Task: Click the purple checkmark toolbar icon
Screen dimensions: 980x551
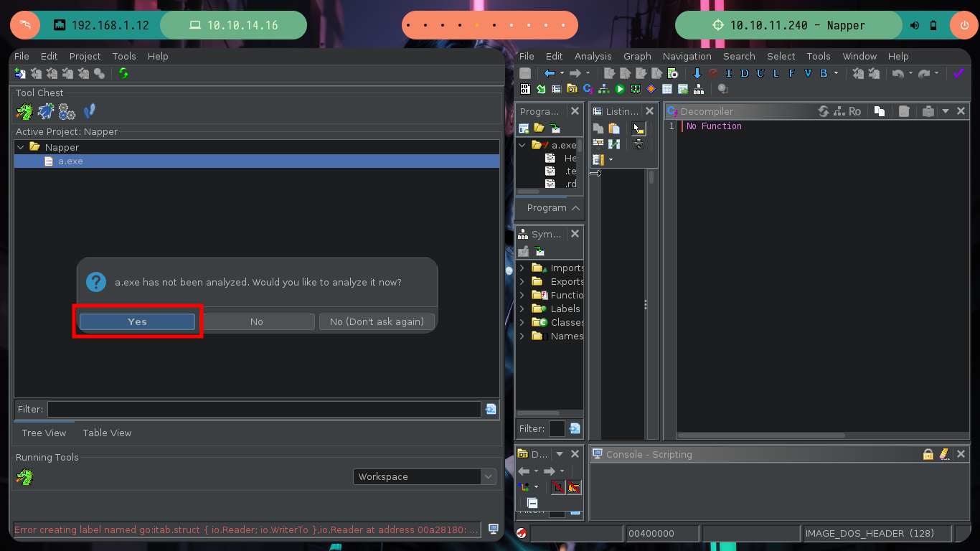Action: [958, 73]
